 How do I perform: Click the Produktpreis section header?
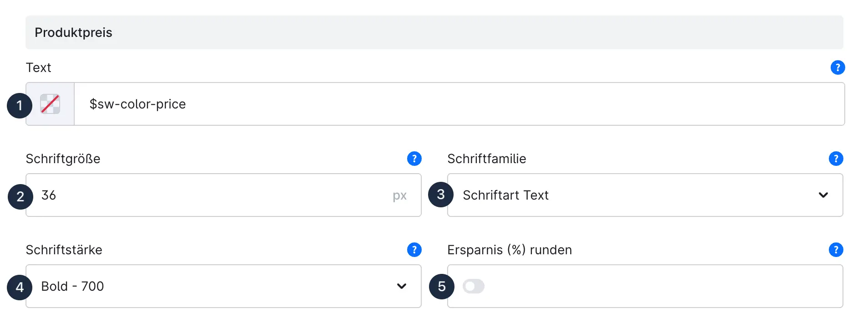click(x=434, y=32)
